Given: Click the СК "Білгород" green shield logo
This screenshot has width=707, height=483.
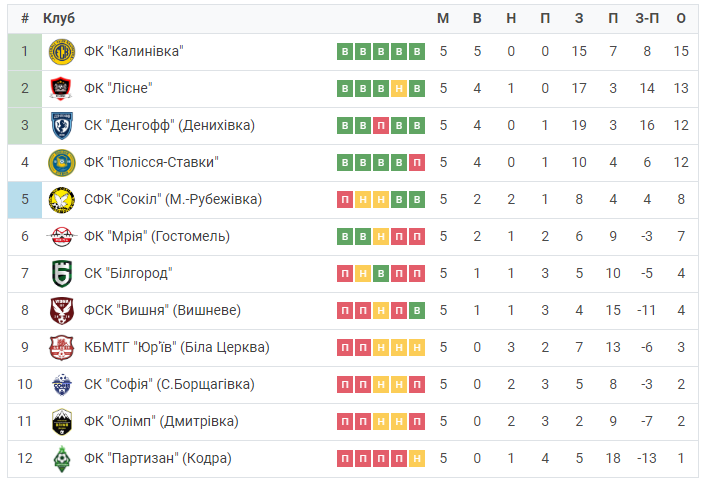Looking at the screenshot, I should point(62,273).
